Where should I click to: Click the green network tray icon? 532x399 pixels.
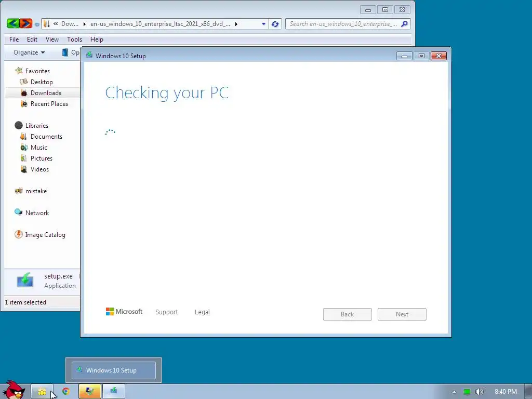tap(467, 392)
